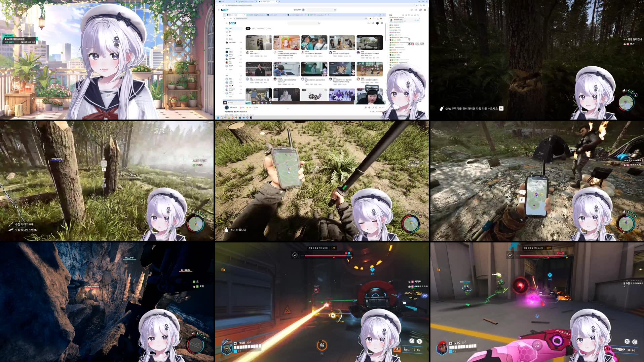The height and width of the screenshot is (362, 644).
Task: Click the UP button below the stream title
Action: (x=255, y=107)
